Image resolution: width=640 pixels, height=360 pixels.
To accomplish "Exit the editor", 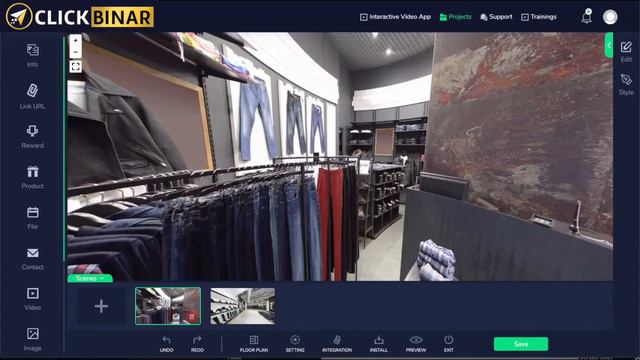I will point(449,344).
